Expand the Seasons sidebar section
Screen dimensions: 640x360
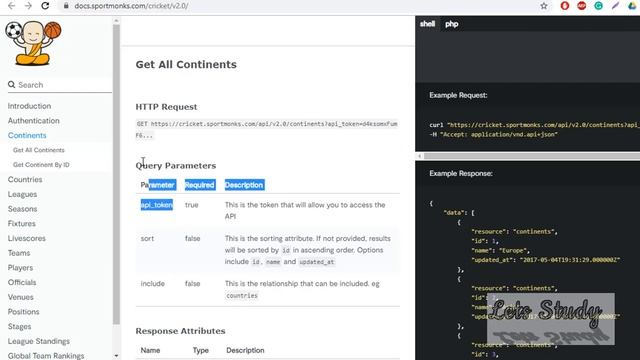click(22, 209)
